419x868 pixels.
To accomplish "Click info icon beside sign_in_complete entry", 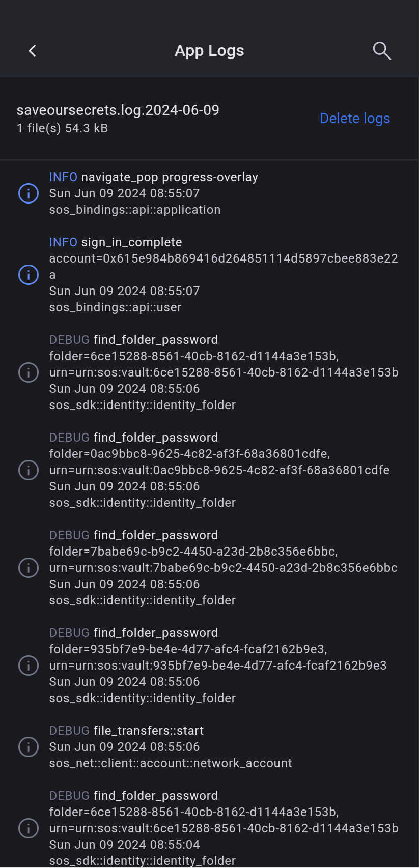I will 29,275.
